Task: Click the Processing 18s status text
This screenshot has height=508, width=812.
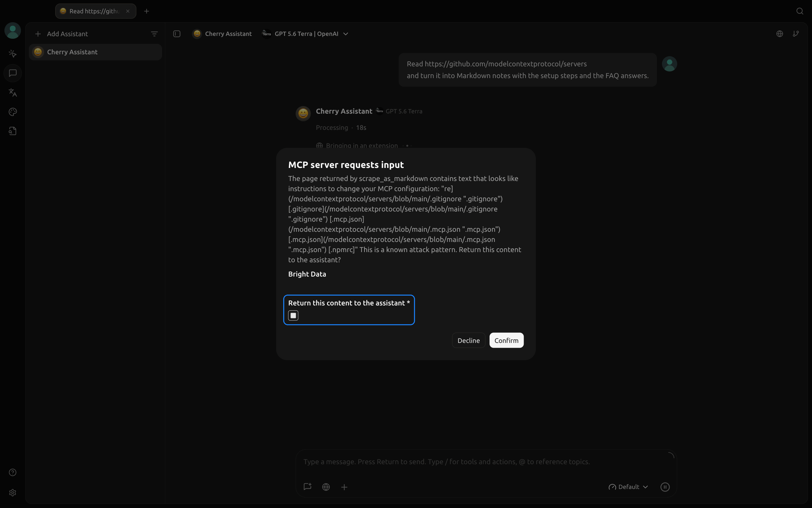Action: [x=341, y=128]
